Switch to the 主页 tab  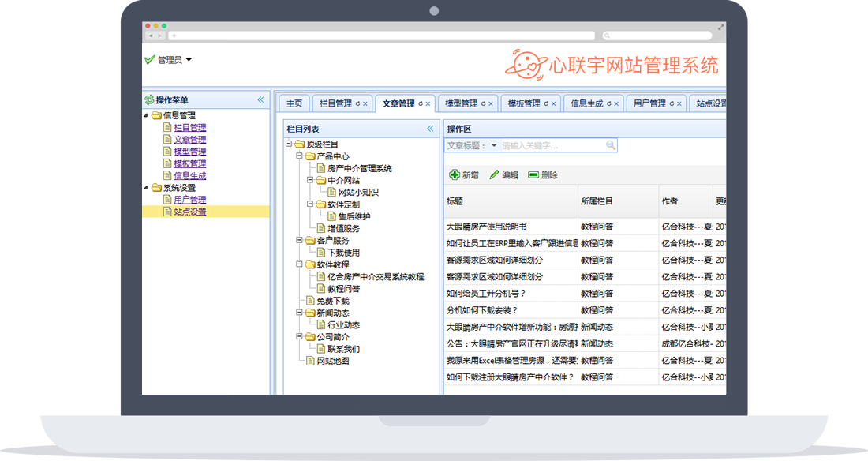click(294, 103)
